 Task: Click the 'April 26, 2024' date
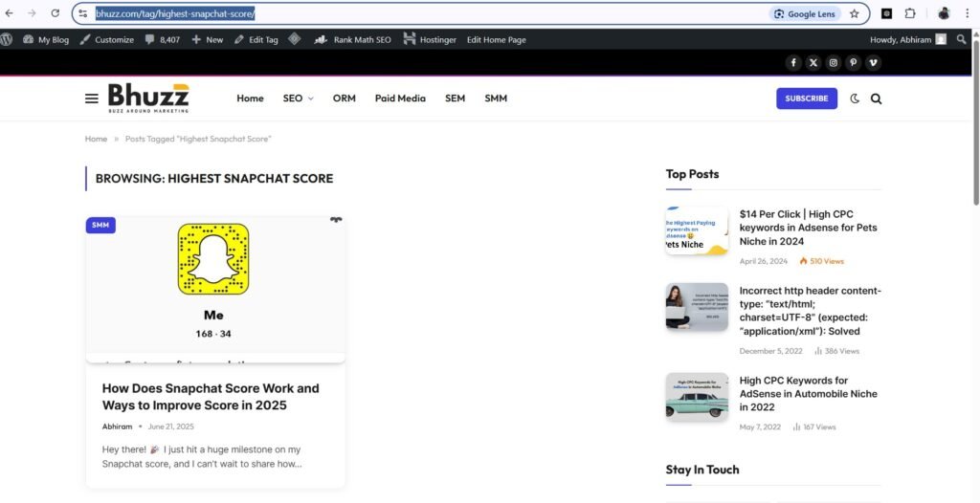coord(763,261)
